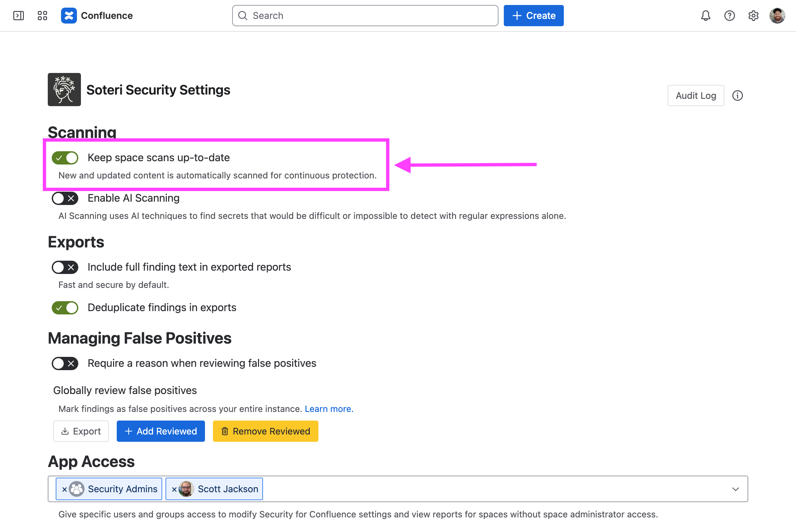
Task: Click the Keep space scans up-to-date label
Action: click(x=159, y=158)
